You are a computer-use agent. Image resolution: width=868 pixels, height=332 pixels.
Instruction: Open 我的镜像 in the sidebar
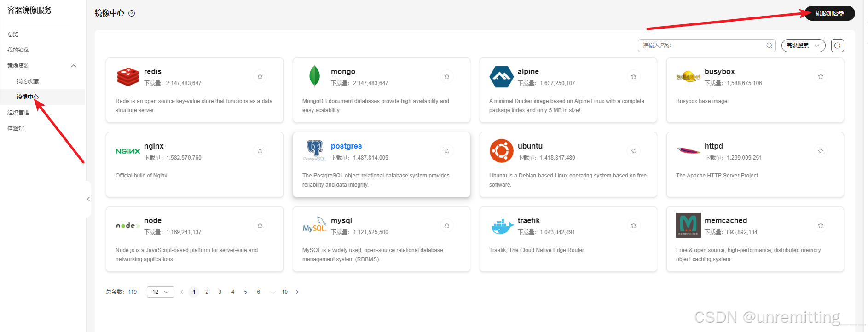click(x=18, y=50)
